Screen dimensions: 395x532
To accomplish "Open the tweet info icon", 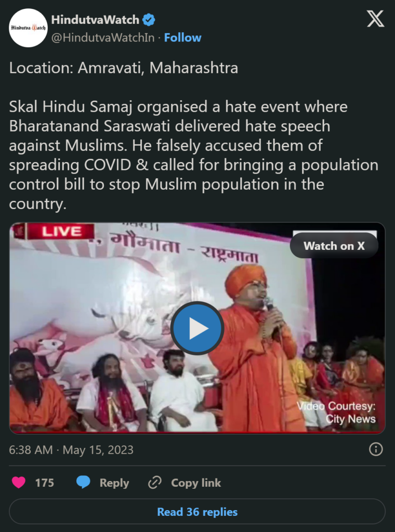I will [x=376, y=449].
